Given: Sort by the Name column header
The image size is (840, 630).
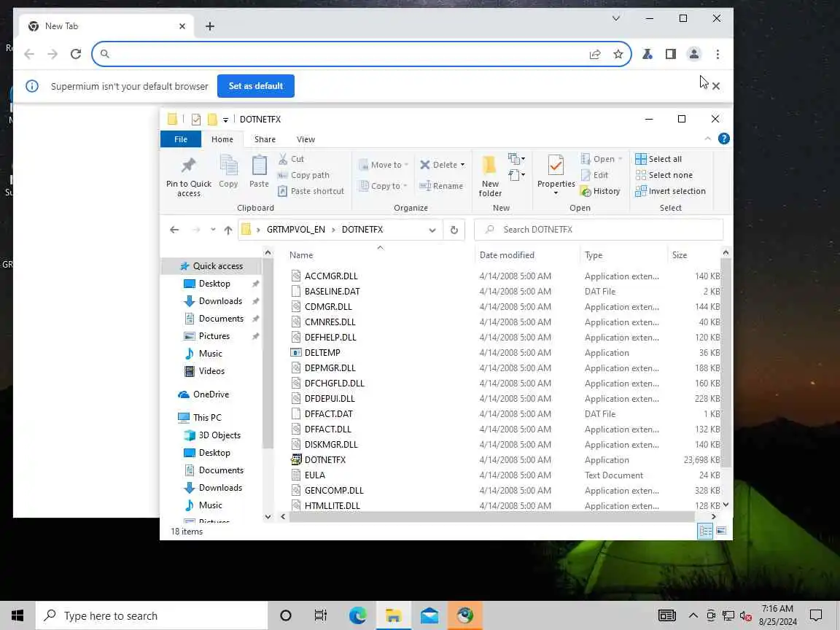Looking at the screenshot, I should pyautogui.click(x=301, y=255).
